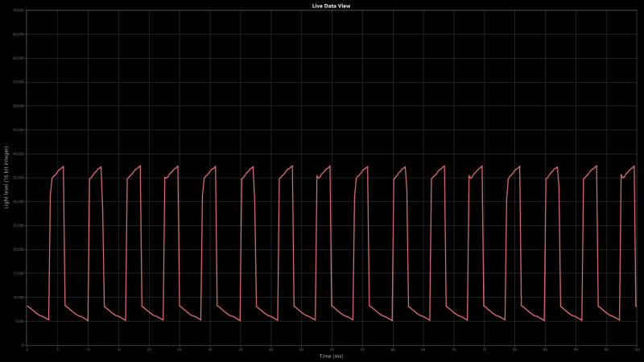Screen dimensions: 644x362
Task: Pick the 20,000 y-axis tick label
Action: pyautogui.click(x=19, y=249)
